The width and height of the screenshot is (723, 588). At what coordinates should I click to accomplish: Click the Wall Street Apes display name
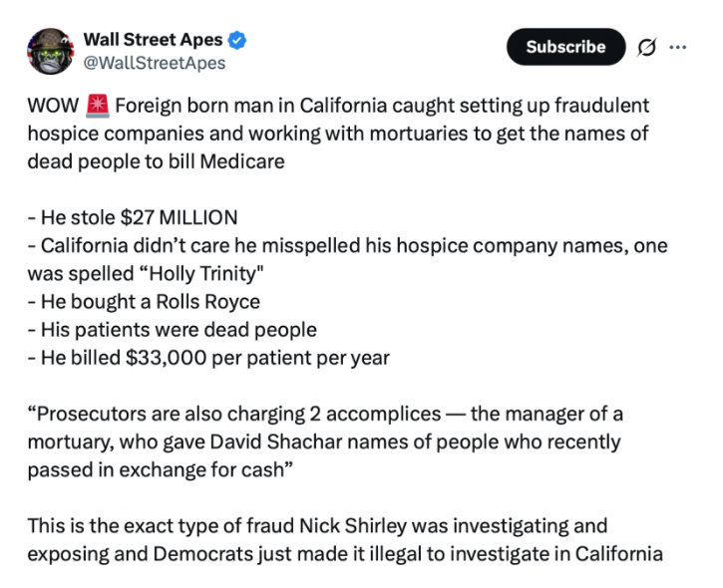click(x=154, y=40)
